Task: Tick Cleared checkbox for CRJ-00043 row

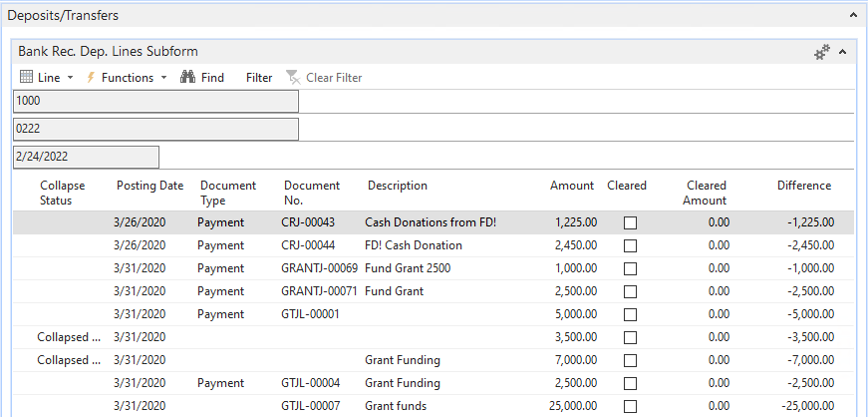Action: tap(630, 222)
